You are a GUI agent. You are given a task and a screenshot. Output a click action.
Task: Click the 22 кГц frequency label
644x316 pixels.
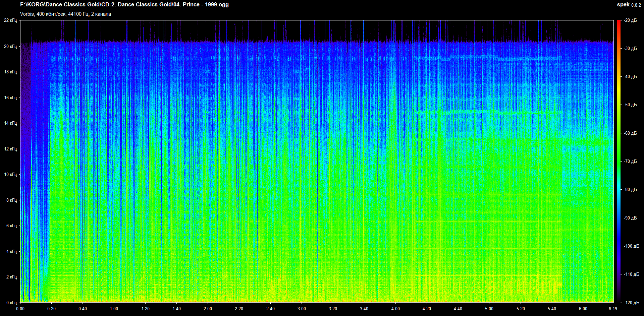tap(10, 20)
